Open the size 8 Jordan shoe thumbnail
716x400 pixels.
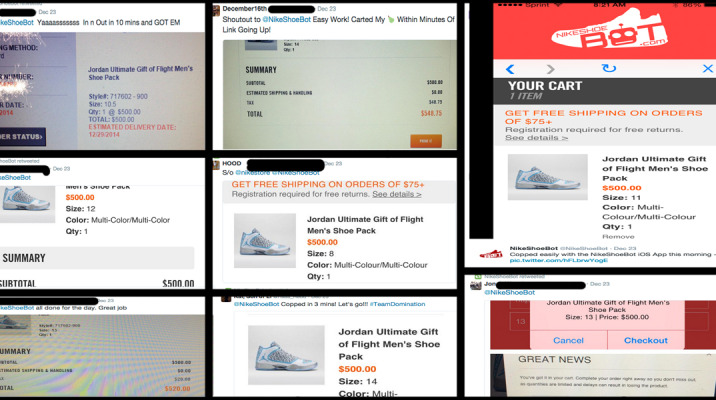point(264,240)
